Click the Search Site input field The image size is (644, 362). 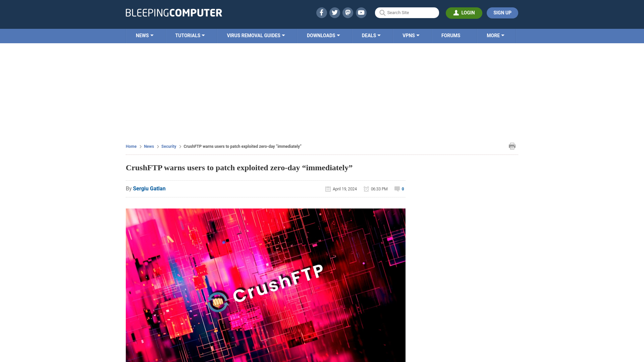[407, 12]
